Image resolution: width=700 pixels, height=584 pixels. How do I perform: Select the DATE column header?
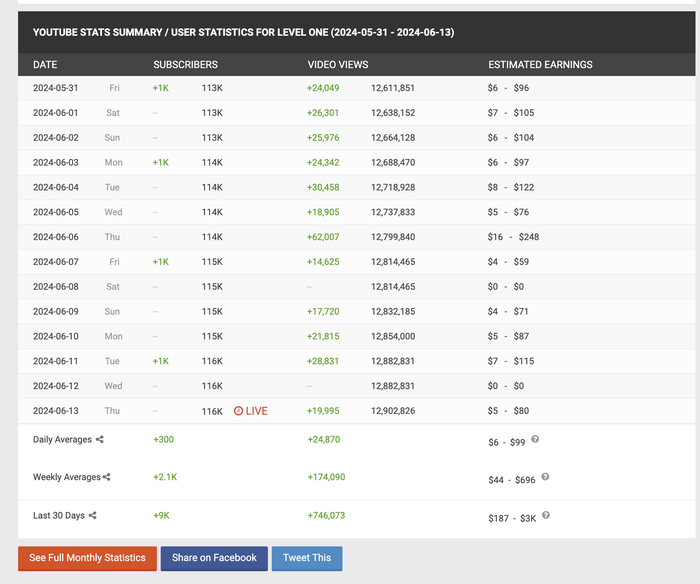click(45, 65)
